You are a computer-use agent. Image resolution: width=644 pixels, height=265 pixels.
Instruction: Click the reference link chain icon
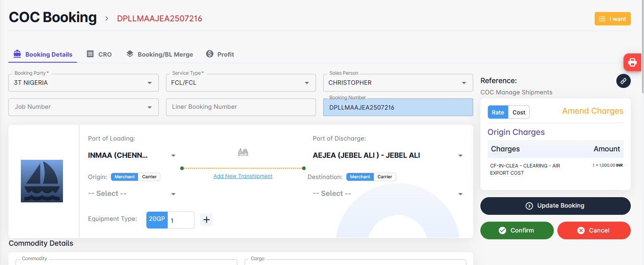coord(623,81)
